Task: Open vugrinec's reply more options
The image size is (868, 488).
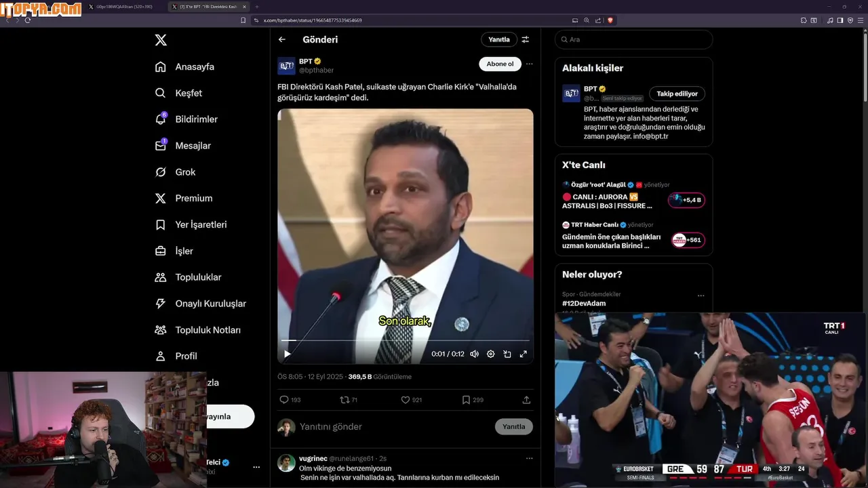Action: pos(530,458)
